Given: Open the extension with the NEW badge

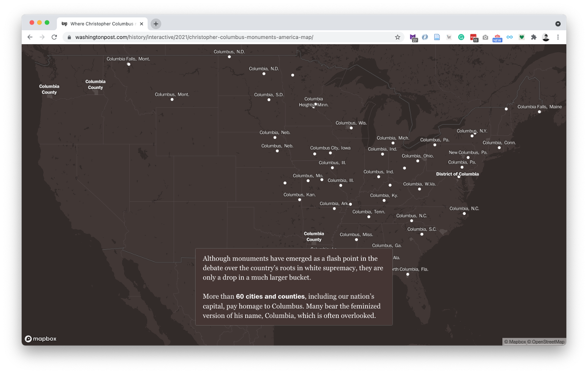Looking at the screenshot, I should click(497, 37).
